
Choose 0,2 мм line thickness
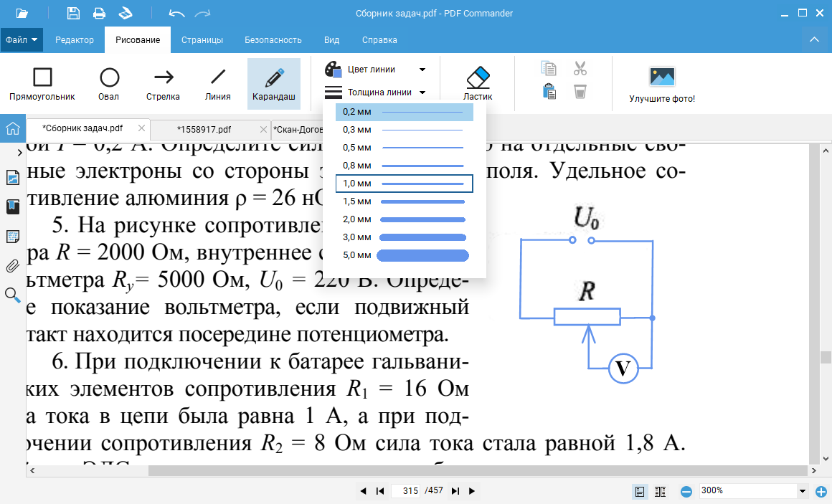coord(405,112)
